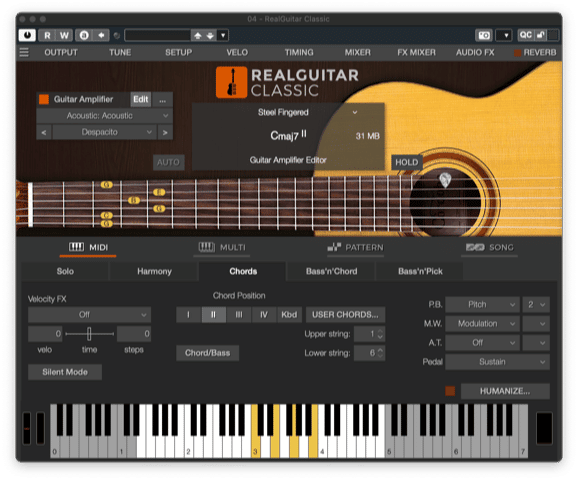Click the pitch bend wheel strip
Screen dimensions: 578x480
tap(27, 428)
